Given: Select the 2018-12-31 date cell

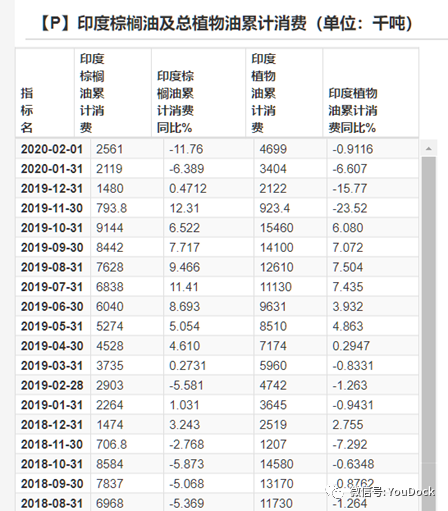Looking at the screenshot, I should [53, 424].
